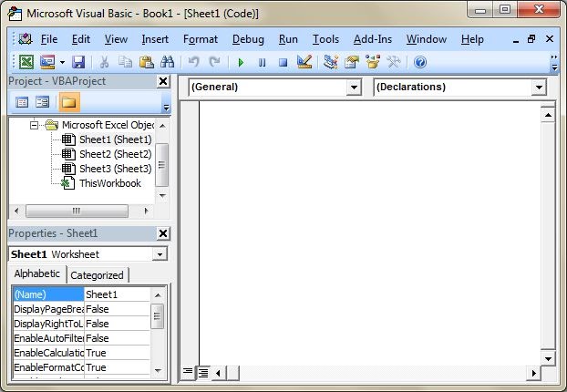
Task: Open Toolbox hammer and wrench icon
Action: pos(394,62)
